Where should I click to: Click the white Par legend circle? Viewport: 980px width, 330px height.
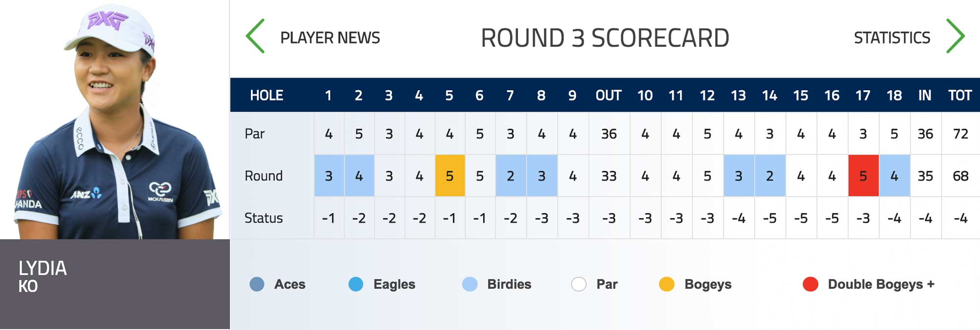(x=579, y=284)
